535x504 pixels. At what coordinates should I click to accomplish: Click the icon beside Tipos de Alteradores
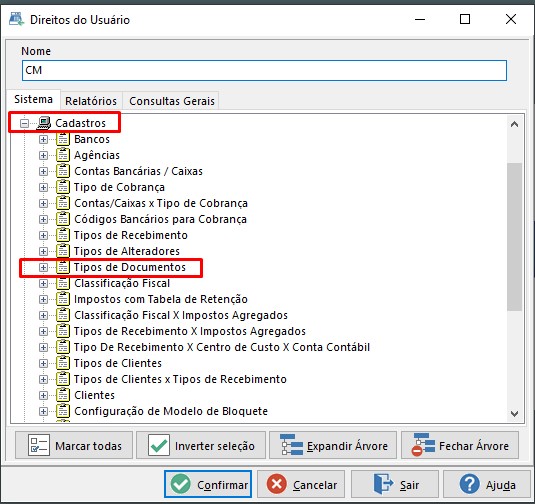tap(63, 251)
